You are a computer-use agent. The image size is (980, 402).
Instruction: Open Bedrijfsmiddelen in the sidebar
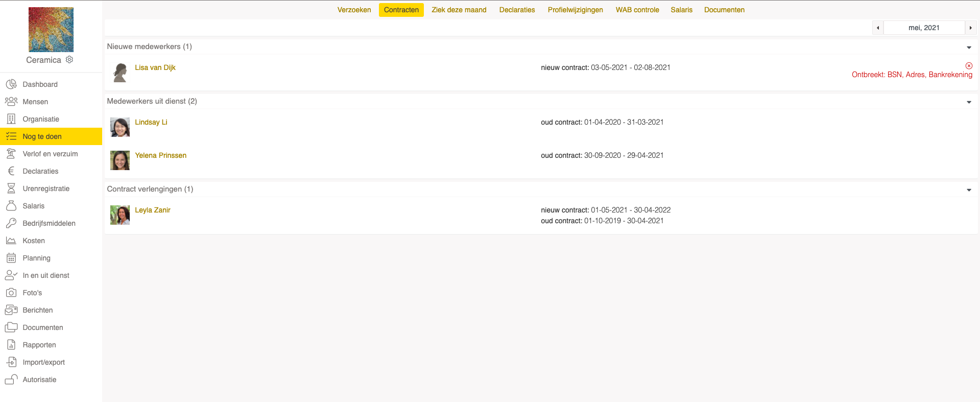pyautogui.click(x=51, y=223)
